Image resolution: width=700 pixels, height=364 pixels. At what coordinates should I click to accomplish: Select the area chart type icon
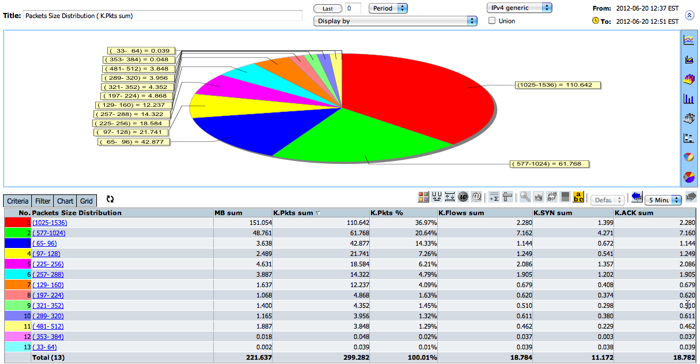(x=689, y=59)
